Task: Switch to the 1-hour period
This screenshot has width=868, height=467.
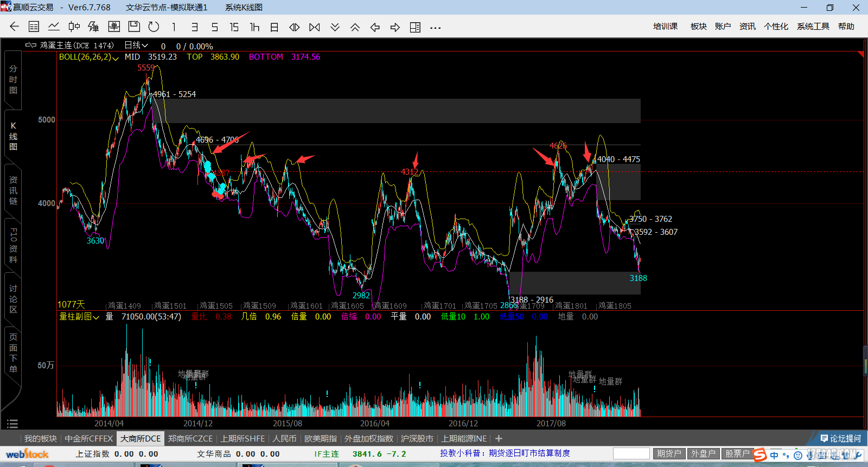Action: click(254, 27)
